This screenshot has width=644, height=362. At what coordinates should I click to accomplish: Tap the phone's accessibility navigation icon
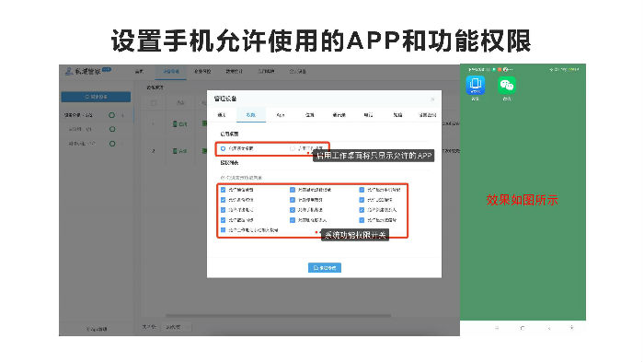571,328
